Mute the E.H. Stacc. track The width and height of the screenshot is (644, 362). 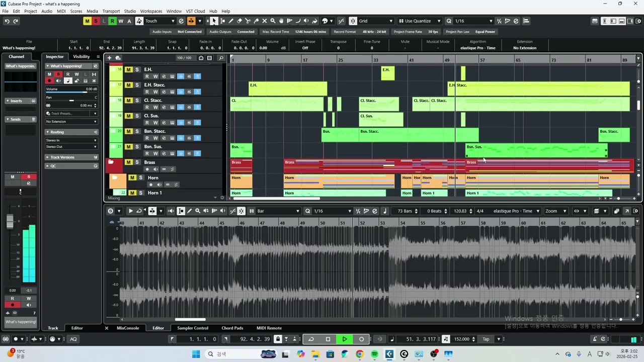129,85
